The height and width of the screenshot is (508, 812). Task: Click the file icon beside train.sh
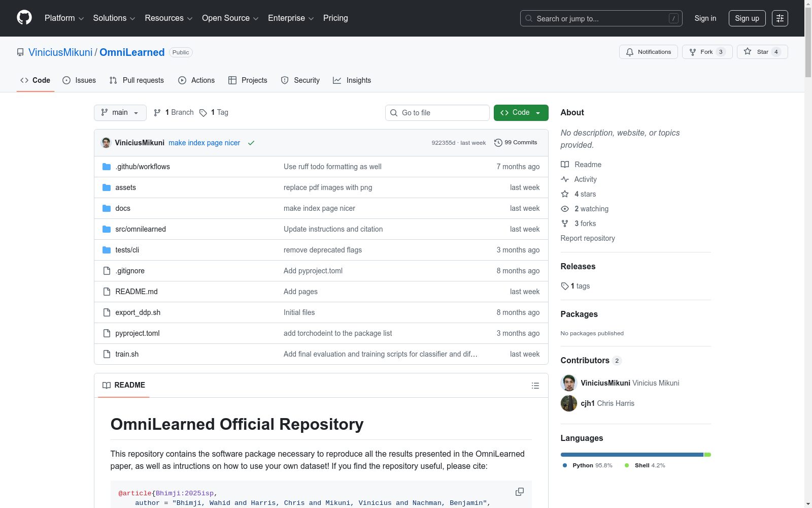click(x=107, y=354)
